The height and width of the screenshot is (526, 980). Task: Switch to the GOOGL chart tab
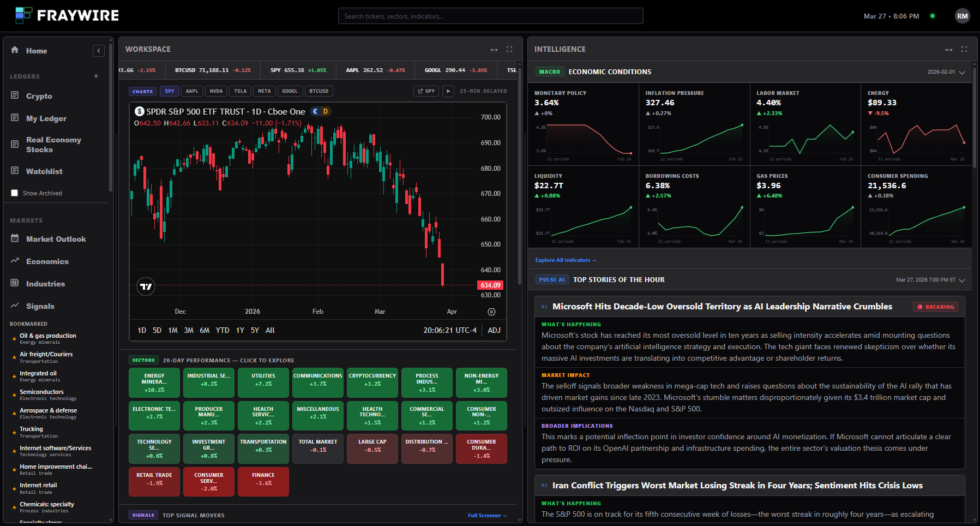[290, 91]
